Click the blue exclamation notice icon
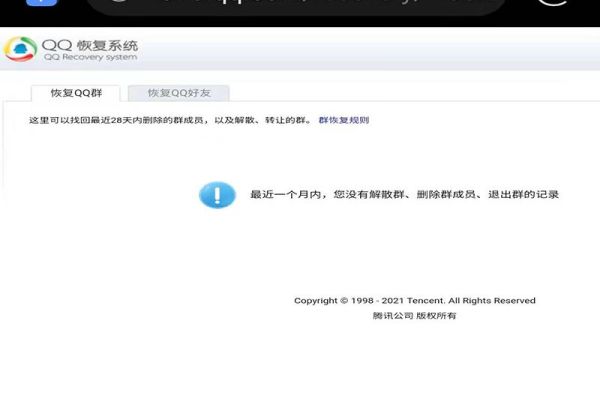600x420 pixels. click(217, 195)
